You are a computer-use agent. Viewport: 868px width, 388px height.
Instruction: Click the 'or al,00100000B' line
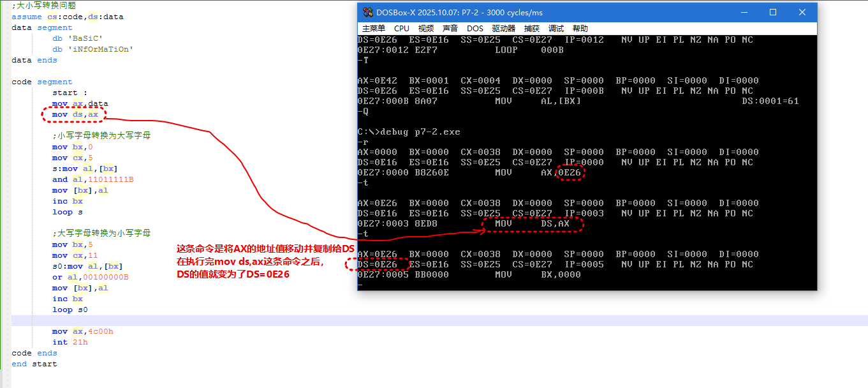pos(91,277)
